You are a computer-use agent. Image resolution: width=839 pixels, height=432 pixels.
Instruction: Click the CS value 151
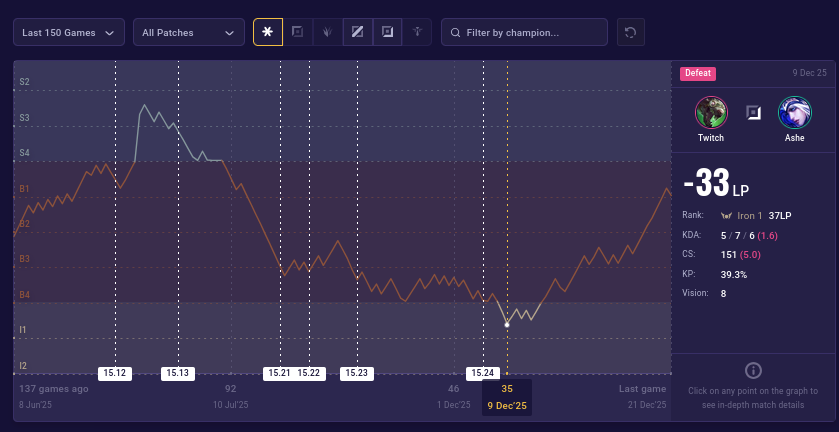point(729,254)
